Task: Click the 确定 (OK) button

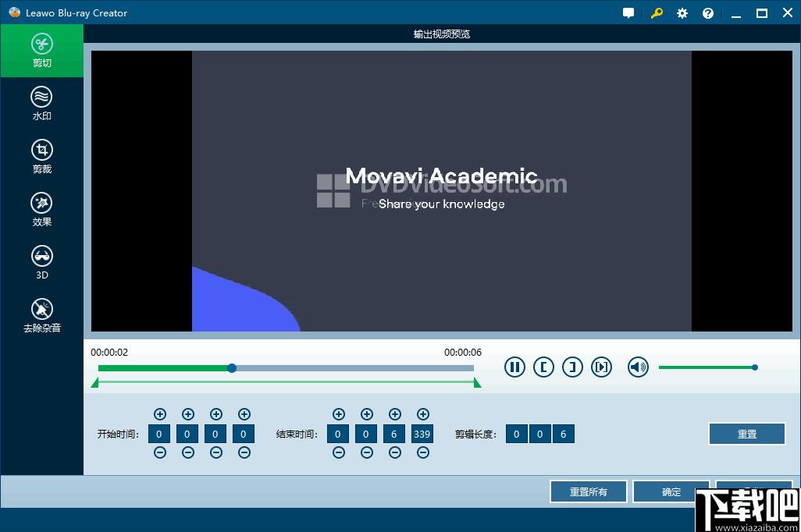Action: click(x=671, y=491)
